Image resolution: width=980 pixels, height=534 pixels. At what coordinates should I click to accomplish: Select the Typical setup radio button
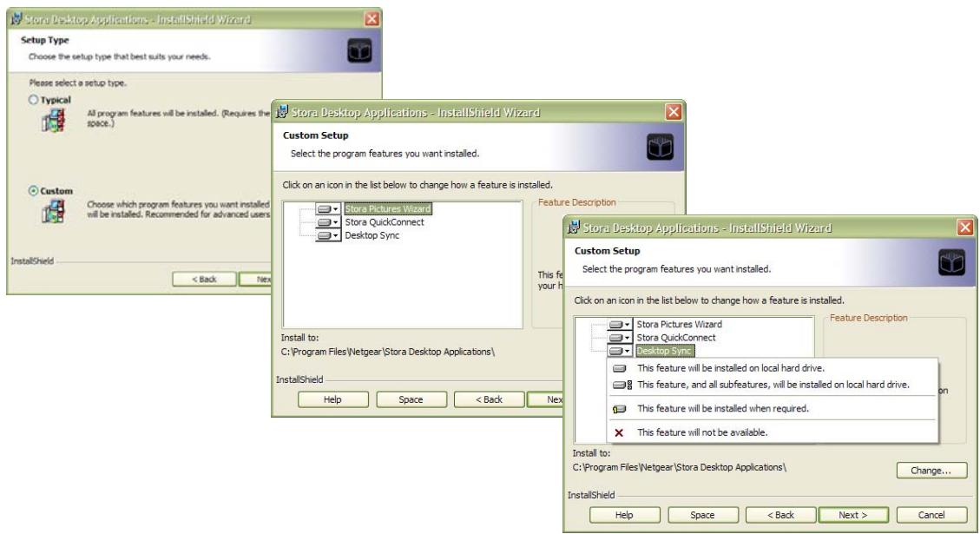(x=34, y=100)
